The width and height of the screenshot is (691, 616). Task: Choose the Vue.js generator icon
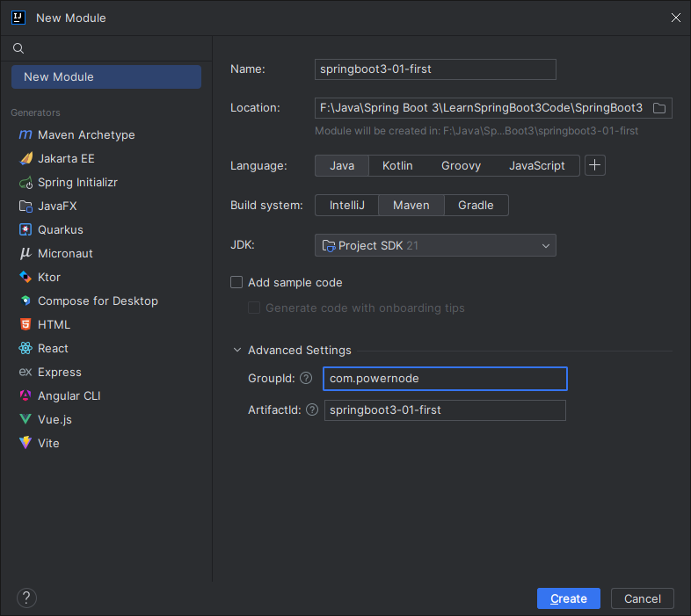click(25, 420)
